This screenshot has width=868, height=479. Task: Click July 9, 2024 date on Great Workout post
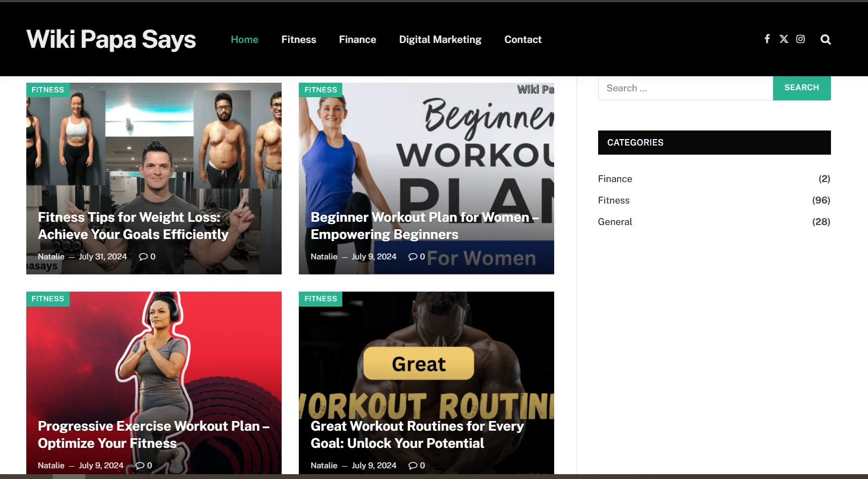374,466
